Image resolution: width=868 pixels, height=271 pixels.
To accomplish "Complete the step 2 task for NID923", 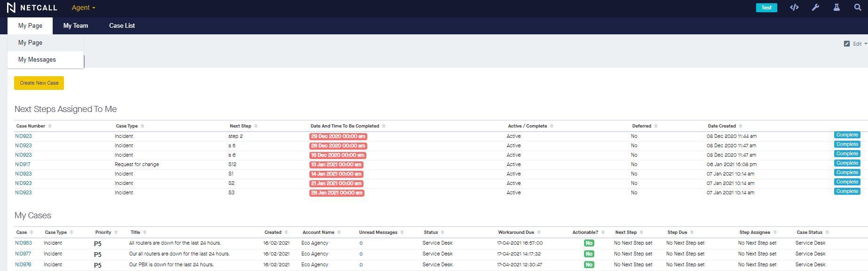I will click(847, 135).
